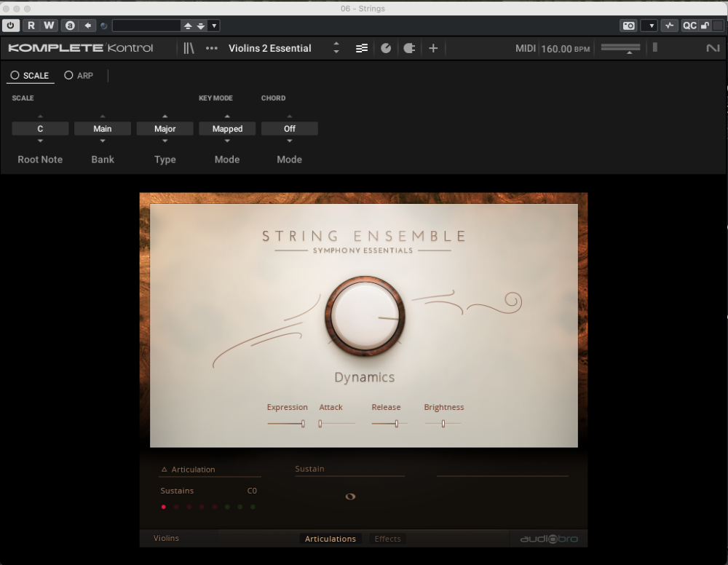The height and width of the screenshot is (565, 728).
Task: Step presets with the up/down arrows
Action: coord(336,48)
